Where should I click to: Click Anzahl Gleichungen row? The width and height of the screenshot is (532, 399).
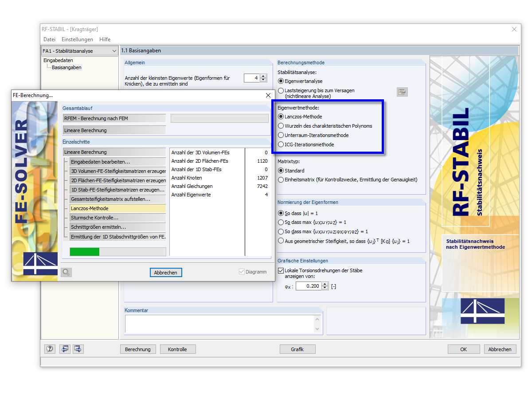coord(219,186)
